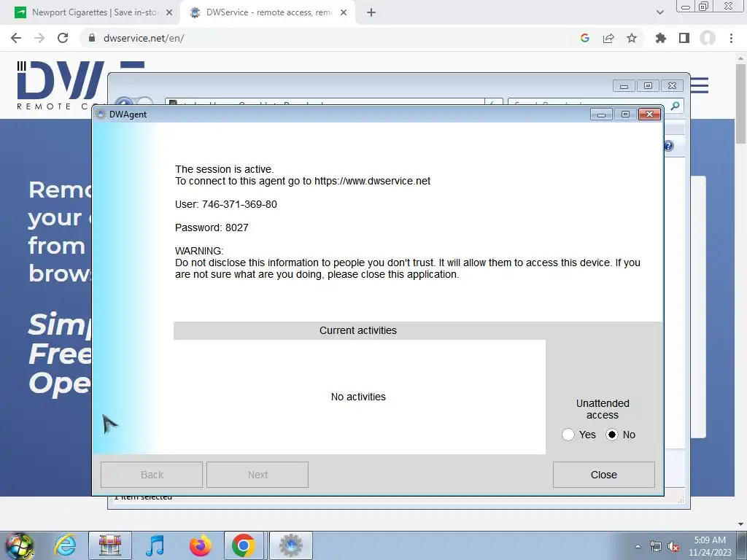Select the DWService browser tab
Image resolution: width=747 pixels, height=560 pixels.
[268, 12]
